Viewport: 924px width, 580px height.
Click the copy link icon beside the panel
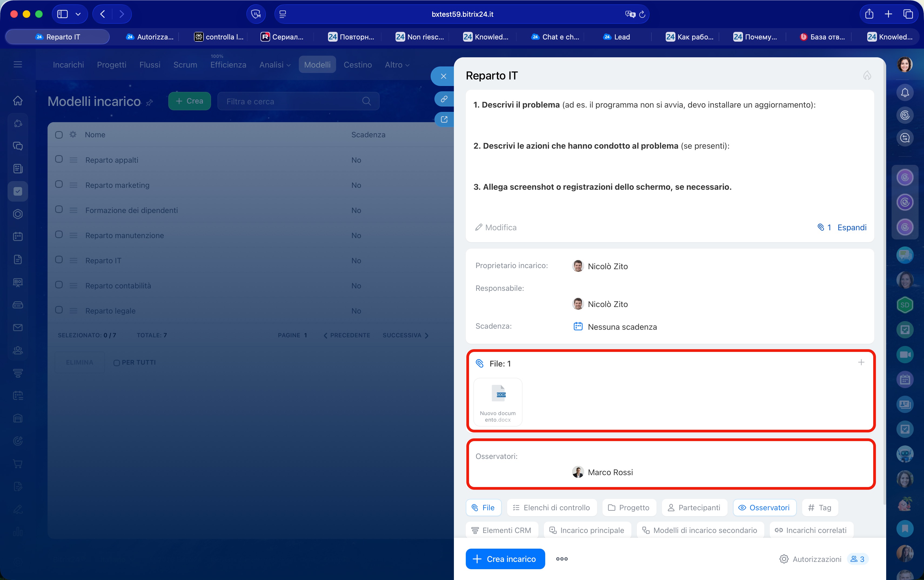(x=444, y=99)
